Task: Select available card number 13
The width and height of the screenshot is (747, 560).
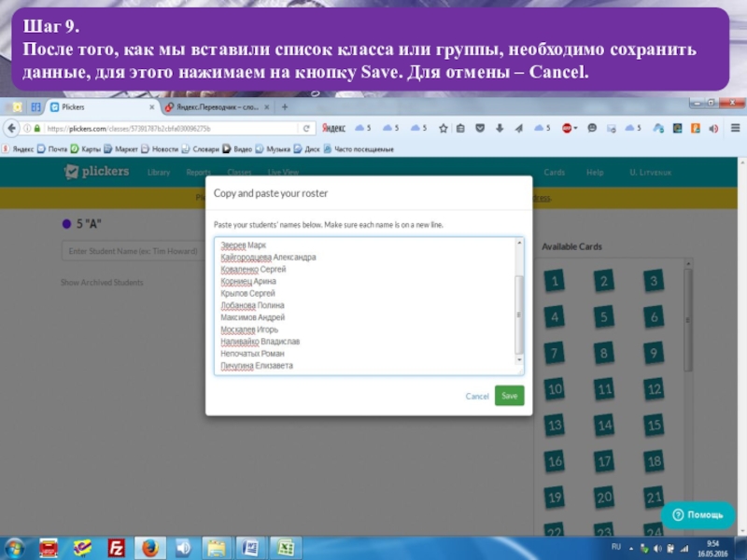Action: tap(555, 426)
